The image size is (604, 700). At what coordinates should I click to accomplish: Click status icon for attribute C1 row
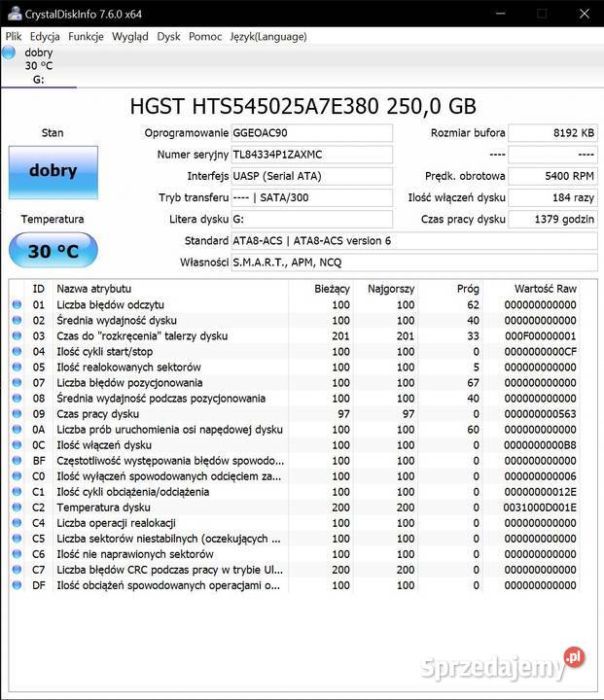(17, 492)
